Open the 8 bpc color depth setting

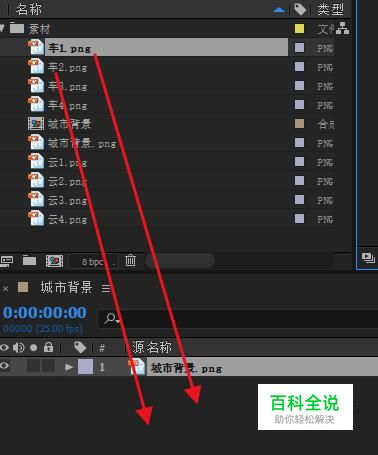(x=93, y=262)
